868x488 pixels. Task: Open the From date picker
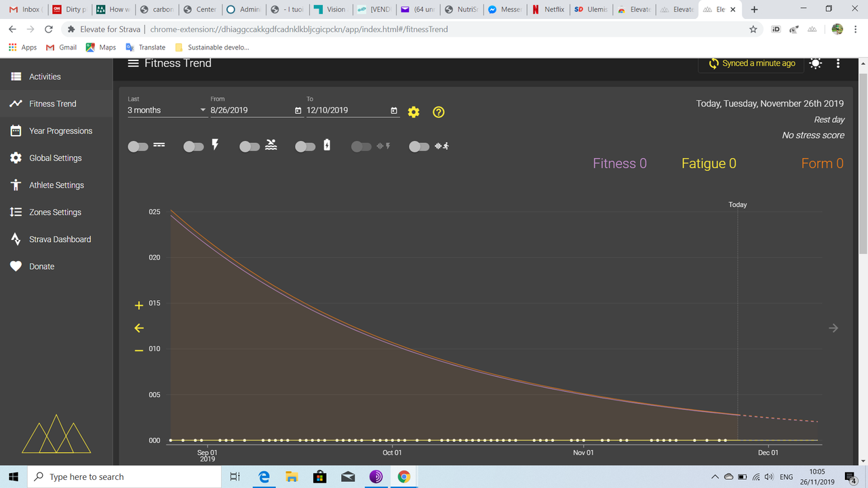pos(298,110)
